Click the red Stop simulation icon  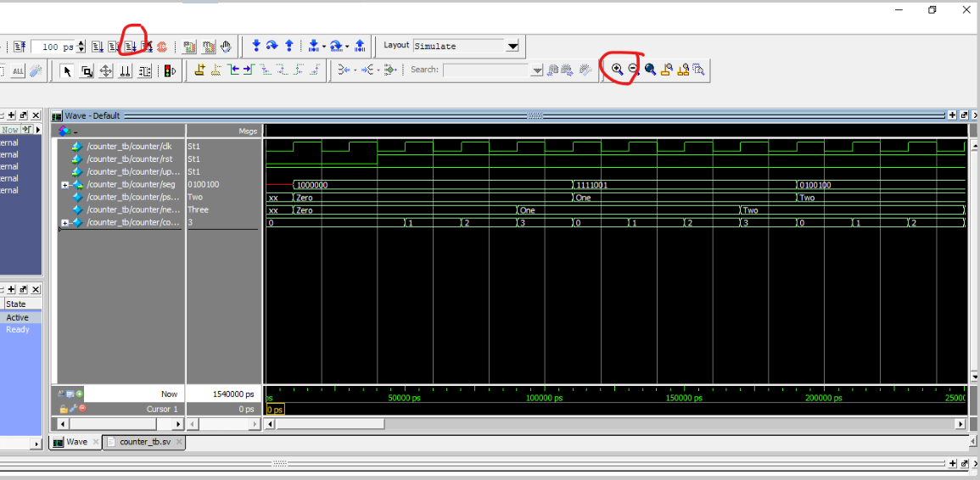pos(162,47)
